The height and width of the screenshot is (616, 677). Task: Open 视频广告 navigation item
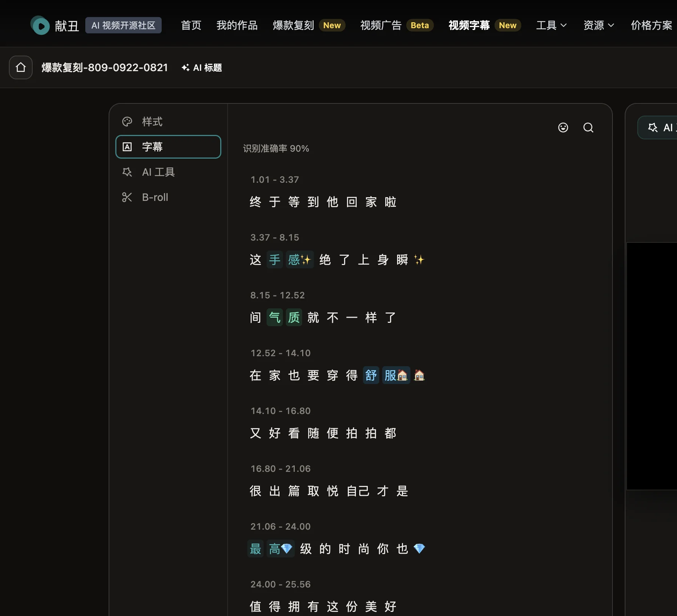tap(397, 25)
